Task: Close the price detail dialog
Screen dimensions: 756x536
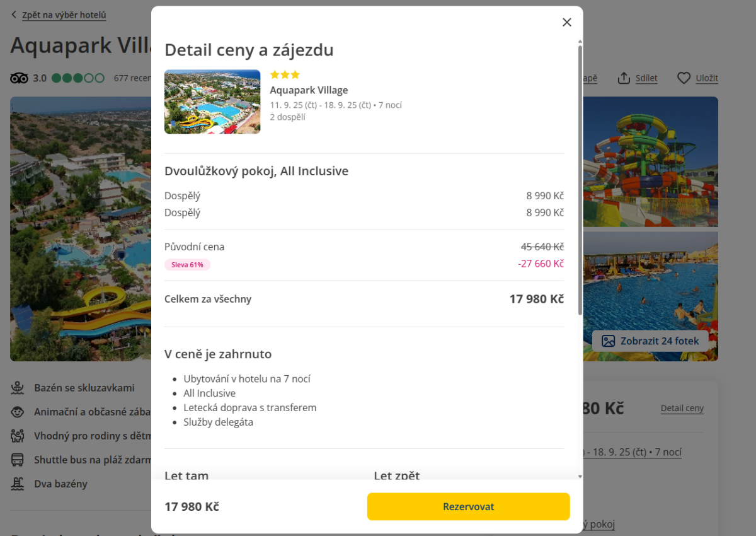Action: (566, 23)
